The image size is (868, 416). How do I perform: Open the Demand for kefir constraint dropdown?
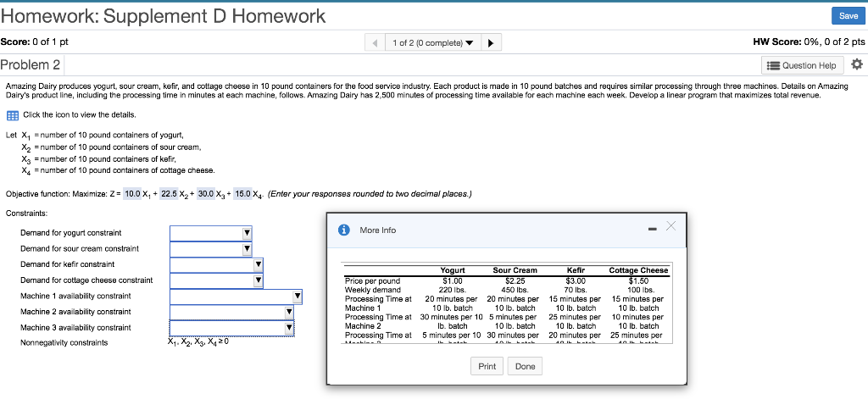coord(216,265)
